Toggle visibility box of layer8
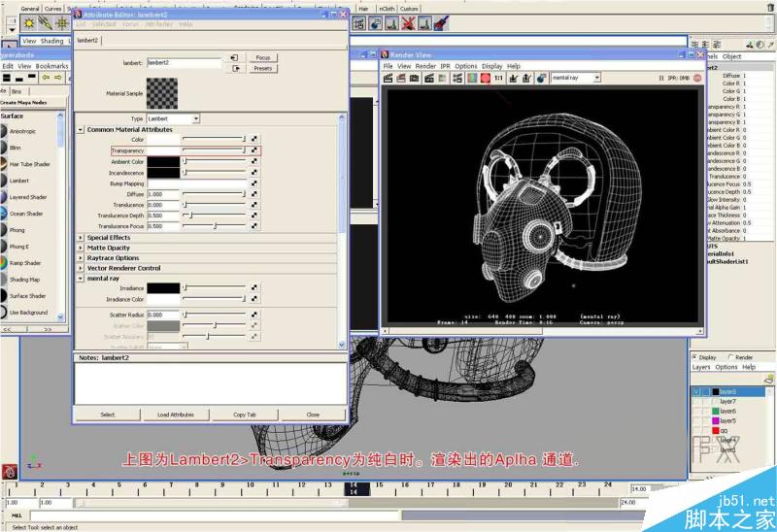Viewport: 777px width, 532px height. (697, 391)
